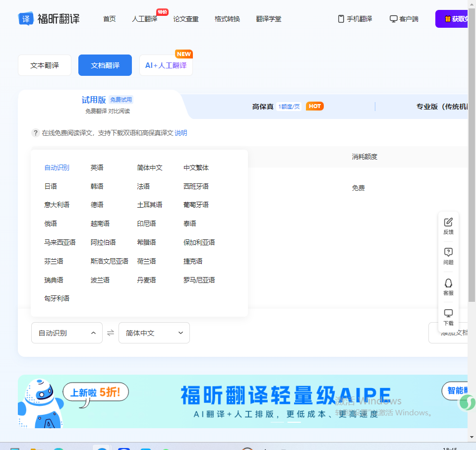
Task: Choose 捷克语 in language list
Action: (x=193, y=261)
